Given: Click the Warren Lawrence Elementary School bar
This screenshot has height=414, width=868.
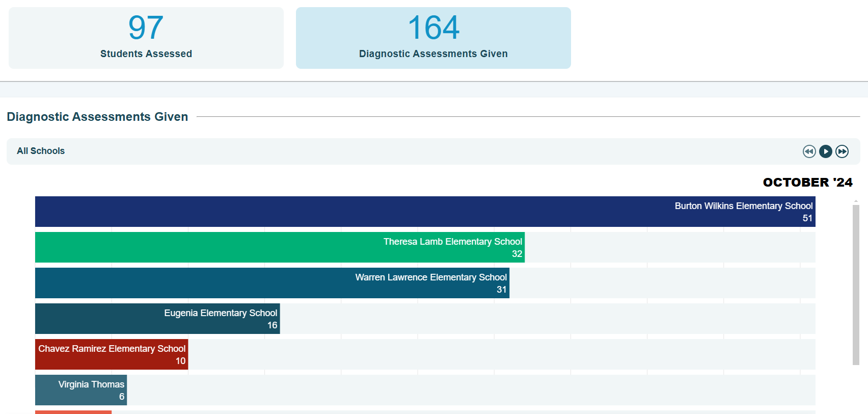Looking at the screenshot, I should pyautogui.click(x=272, y=283).
